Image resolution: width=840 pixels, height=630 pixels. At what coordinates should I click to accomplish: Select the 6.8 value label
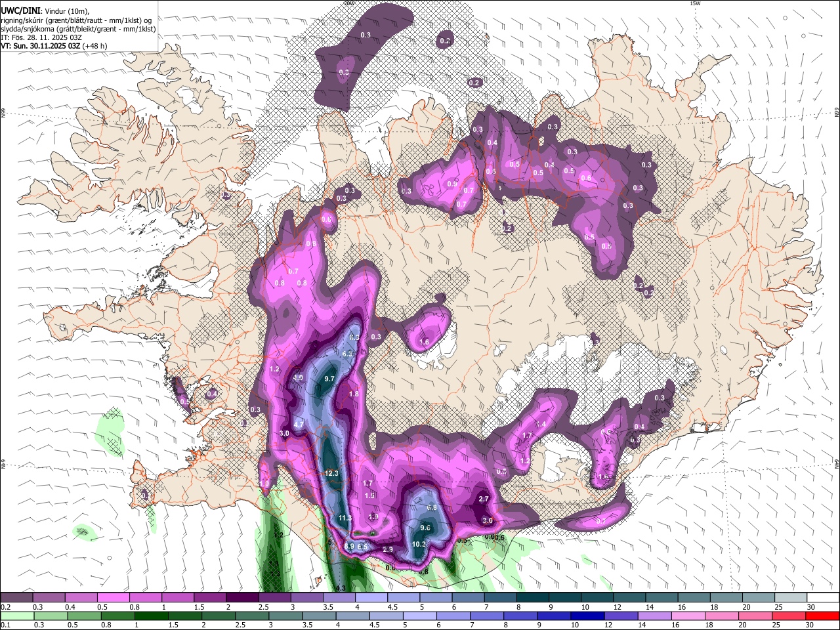coord(432,507)
